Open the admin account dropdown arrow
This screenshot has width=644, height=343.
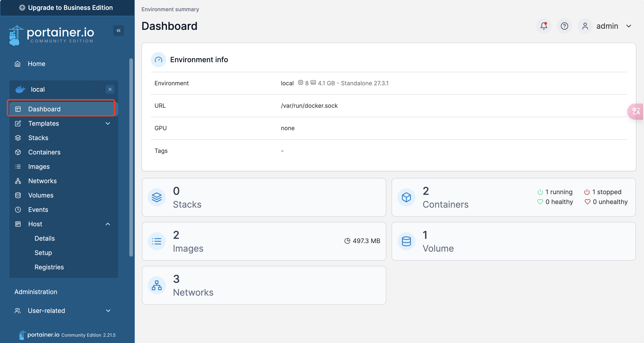point(629,26)
